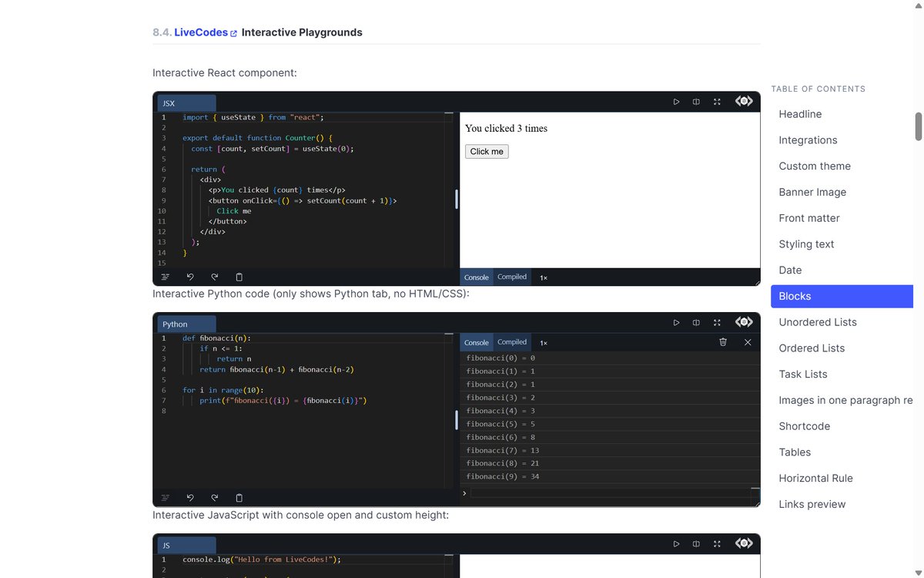Toggle split view in the JS playground
Image resolution: width=924 pixels, height=578 pixels.
696,544
